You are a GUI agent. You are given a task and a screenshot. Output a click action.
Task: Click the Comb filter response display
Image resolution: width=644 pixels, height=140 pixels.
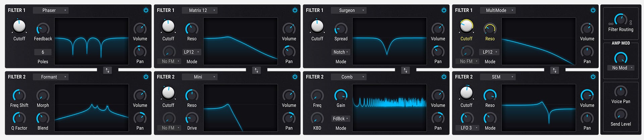point(389,108)
